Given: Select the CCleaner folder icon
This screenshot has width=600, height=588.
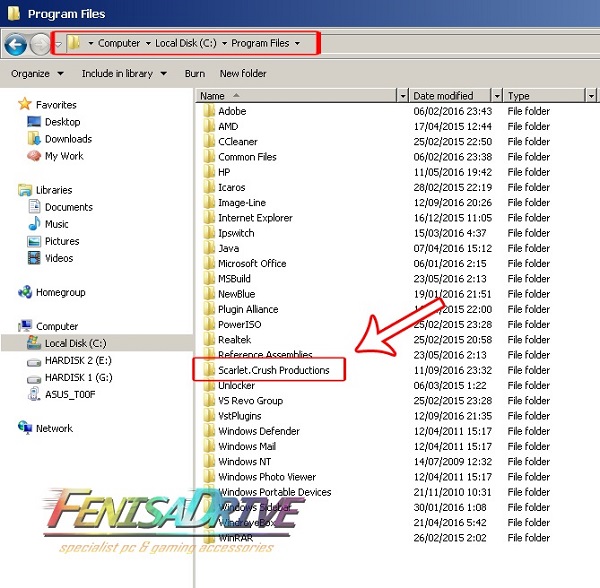Looking at the screenshot, I should tap(209, 141).
